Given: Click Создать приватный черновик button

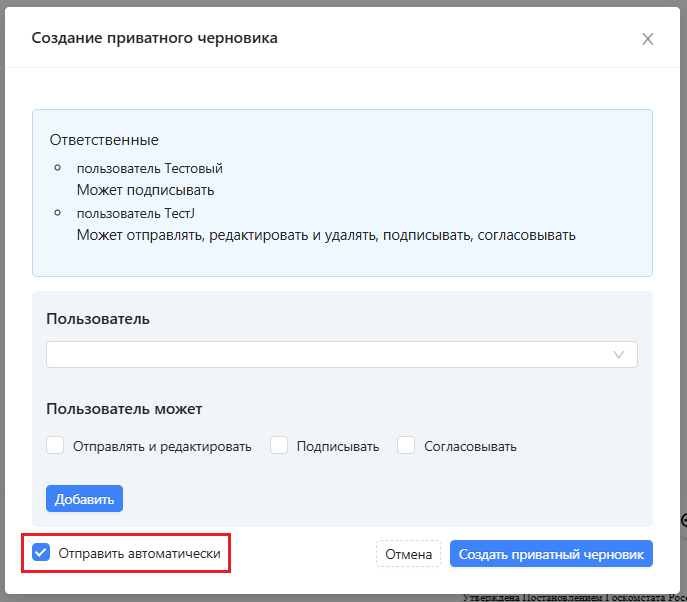Looking at the screenshot, I should coord(551,554).
